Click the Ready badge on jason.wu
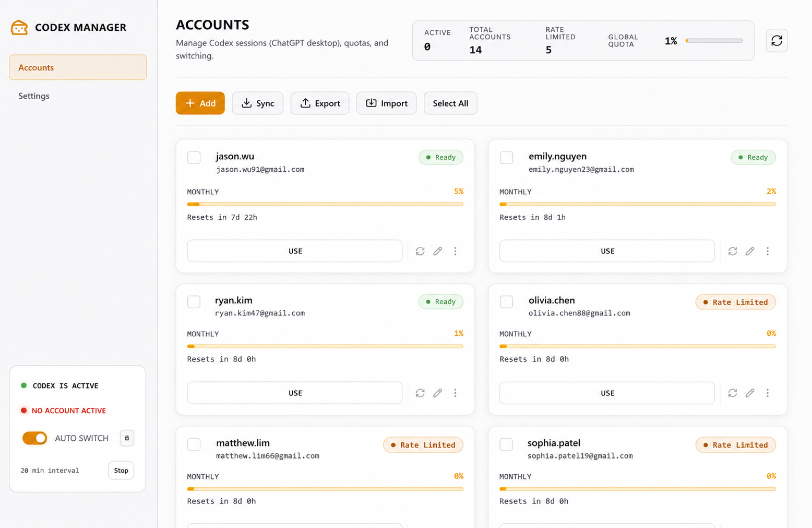Image resolution: width=812 pixels, height=528 pixels. tap(441, 157)
